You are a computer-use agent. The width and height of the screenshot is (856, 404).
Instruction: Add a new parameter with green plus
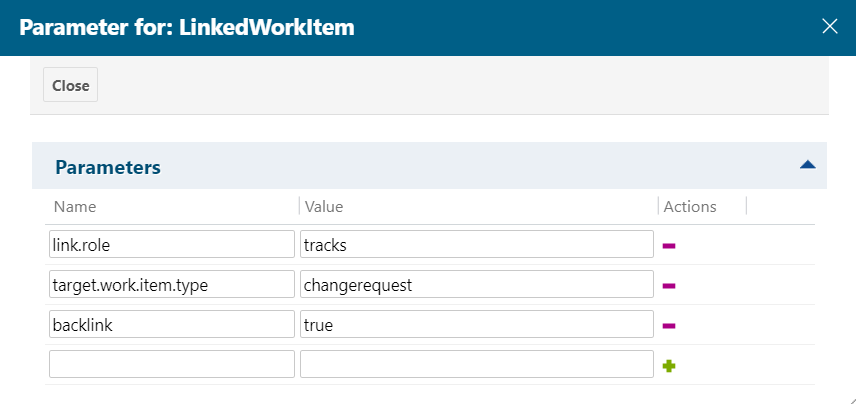[x=669, y=366]
